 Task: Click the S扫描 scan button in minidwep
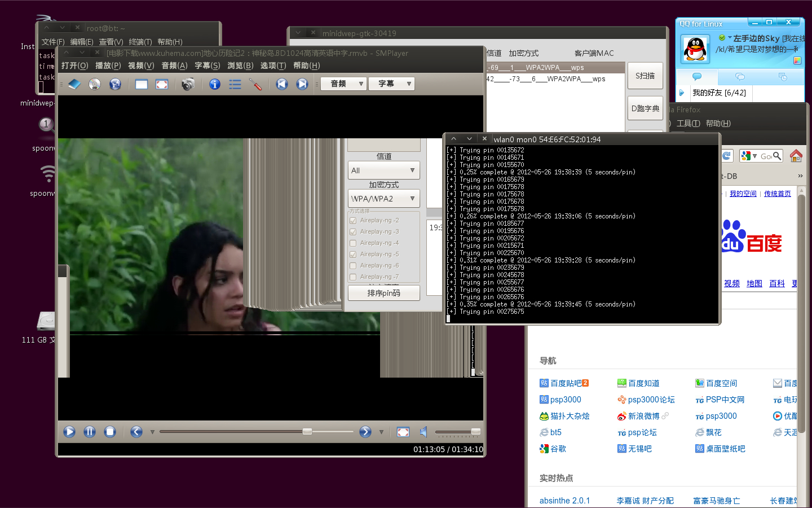click(x=645, y=76)
